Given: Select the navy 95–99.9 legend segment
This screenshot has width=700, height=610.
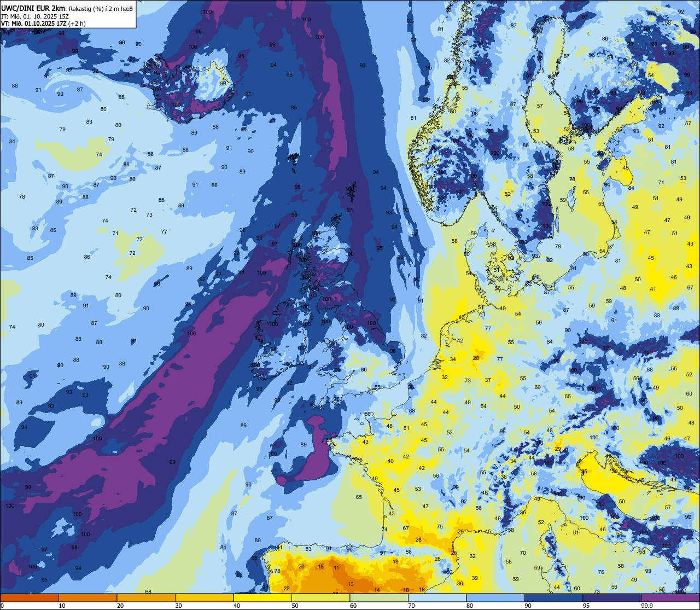Looking at the screenshot, I should coord(612,597).
